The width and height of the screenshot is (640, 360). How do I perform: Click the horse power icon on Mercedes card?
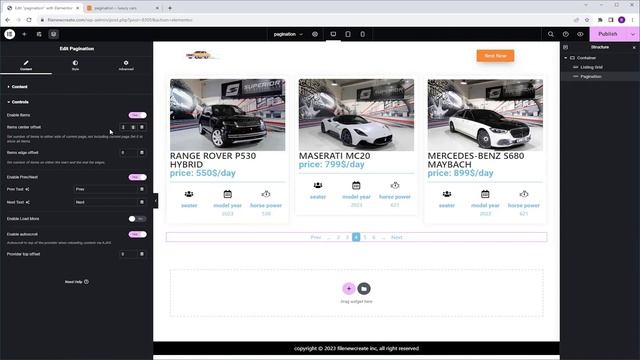pyautogui.click(x=524, y=194)
